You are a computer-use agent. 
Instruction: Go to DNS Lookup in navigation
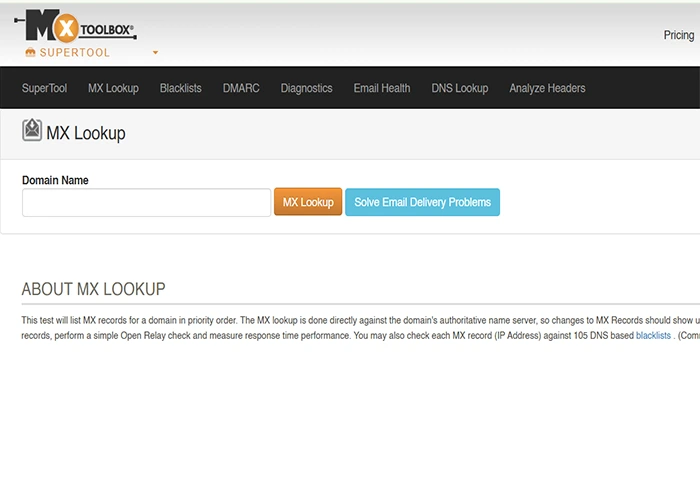pos(460,88)
